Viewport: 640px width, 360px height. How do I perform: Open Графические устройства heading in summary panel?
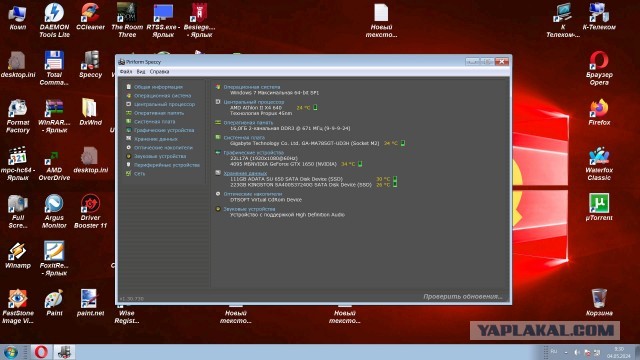(x=253, y=153)
